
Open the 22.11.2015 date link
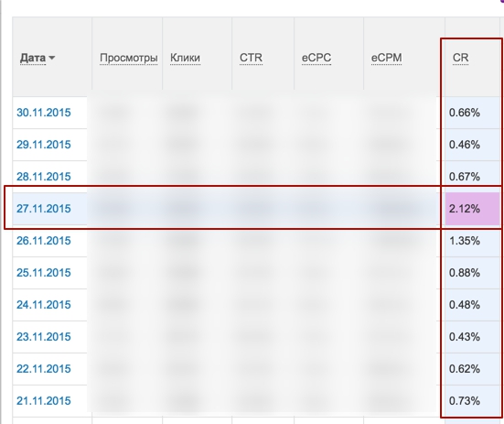coord(43,369)
